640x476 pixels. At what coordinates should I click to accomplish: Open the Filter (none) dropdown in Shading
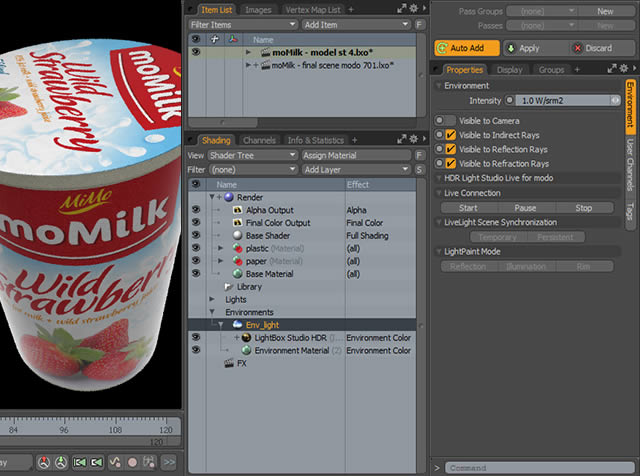(252, 170)
